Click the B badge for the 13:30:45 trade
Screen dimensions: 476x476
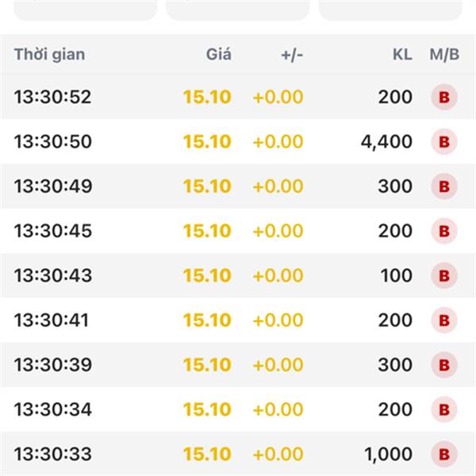(444, 232)
